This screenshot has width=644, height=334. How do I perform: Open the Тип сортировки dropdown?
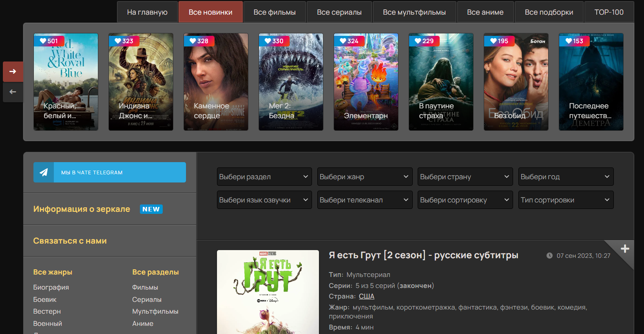click(x=566, y=200)
